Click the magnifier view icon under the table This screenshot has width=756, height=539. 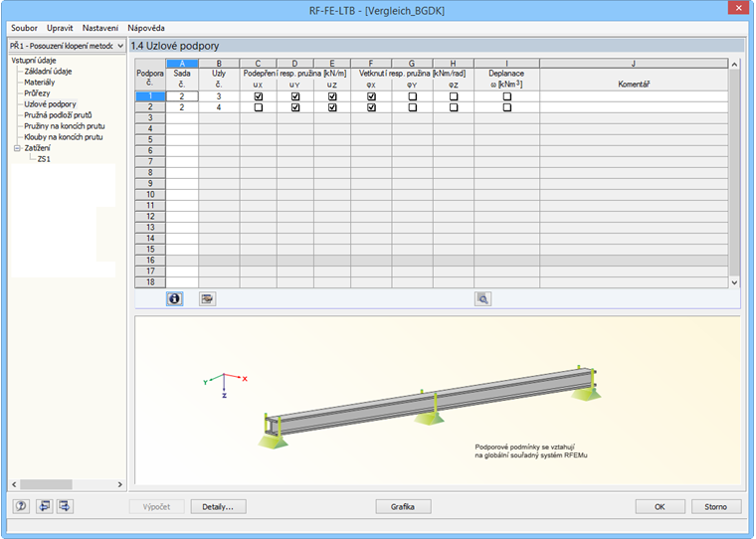pos(482,299)
